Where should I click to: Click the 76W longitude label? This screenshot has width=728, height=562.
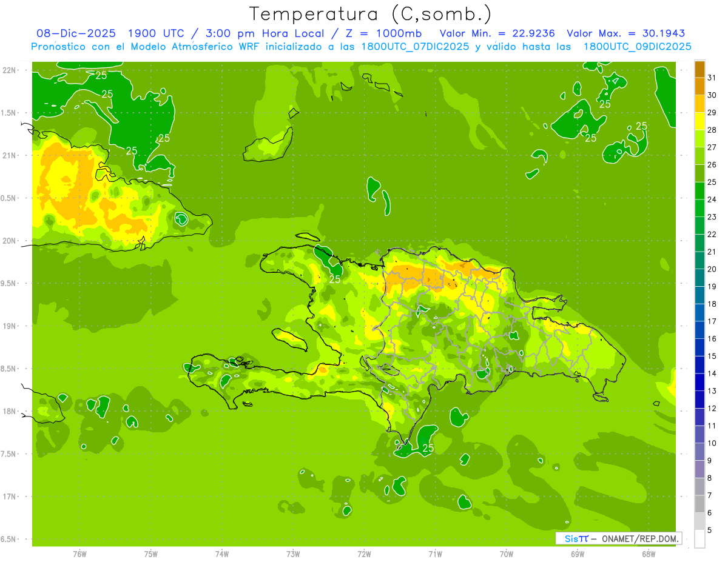point(79,554)
